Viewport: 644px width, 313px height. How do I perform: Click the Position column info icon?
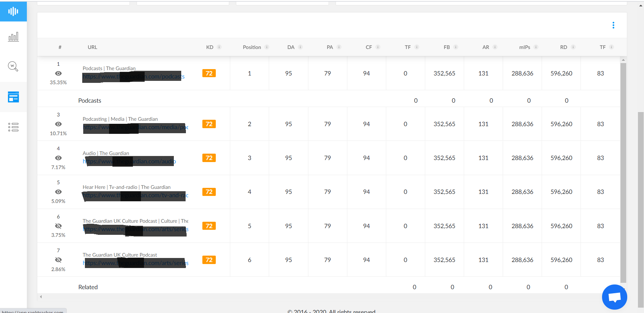267,47
